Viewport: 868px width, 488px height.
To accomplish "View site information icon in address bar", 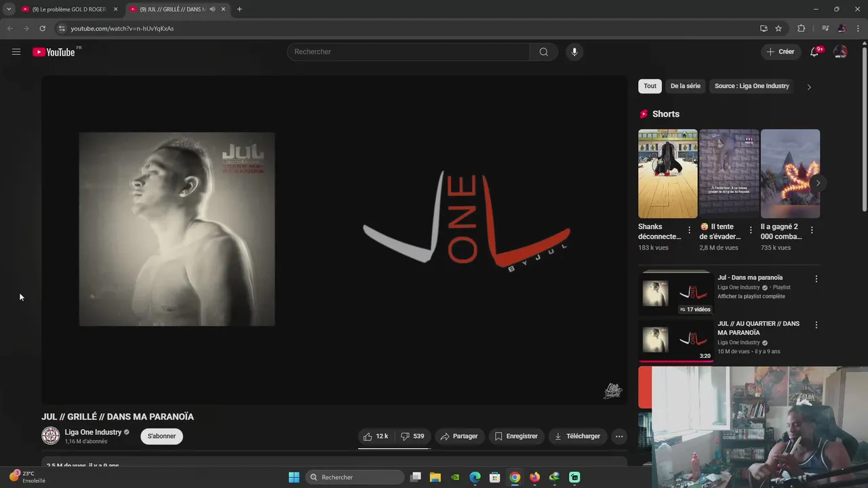I will point(62,28).
